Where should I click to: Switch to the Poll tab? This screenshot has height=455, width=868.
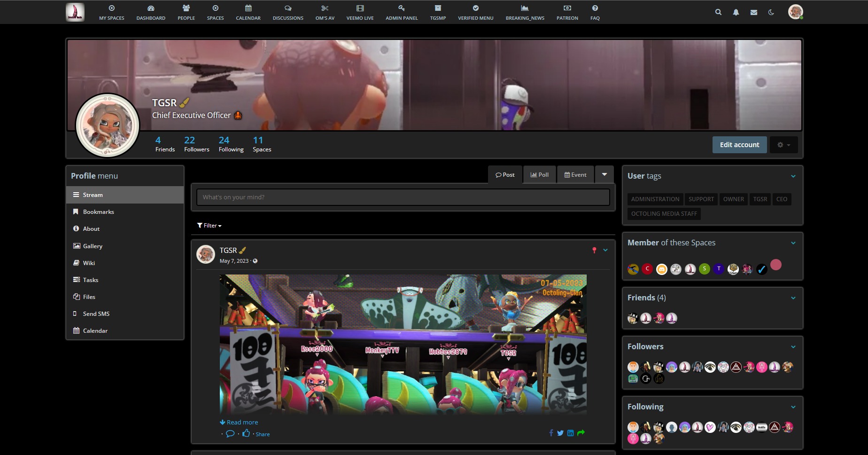[540, 174]
